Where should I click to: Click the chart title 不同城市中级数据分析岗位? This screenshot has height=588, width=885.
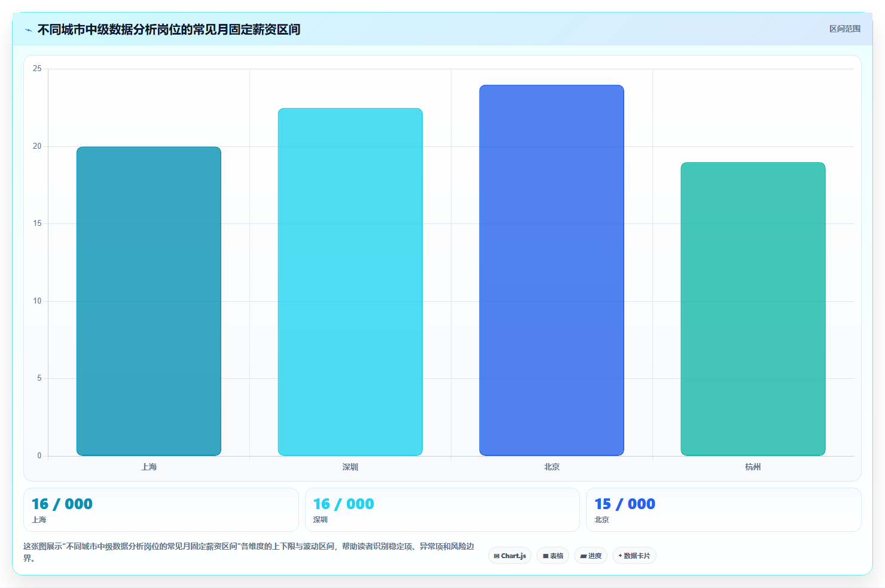[x=169, y=29]
